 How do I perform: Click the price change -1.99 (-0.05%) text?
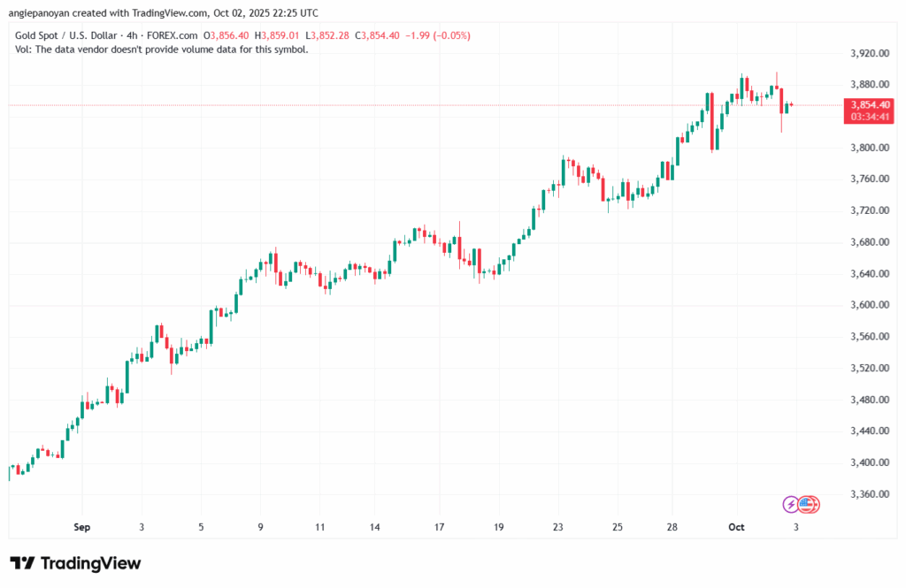[438, 35]
